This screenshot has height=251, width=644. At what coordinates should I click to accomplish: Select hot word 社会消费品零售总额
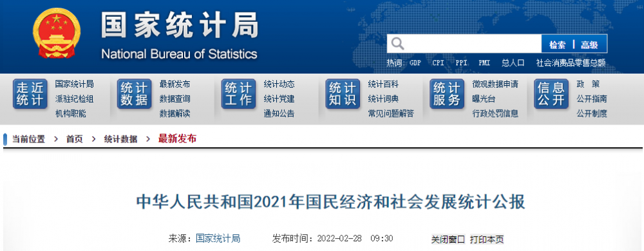pyautogui.click(x=571, y=63)
